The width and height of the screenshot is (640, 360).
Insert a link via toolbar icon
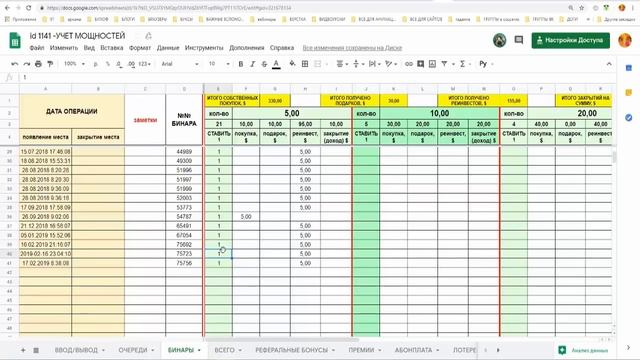click(409, 64)
